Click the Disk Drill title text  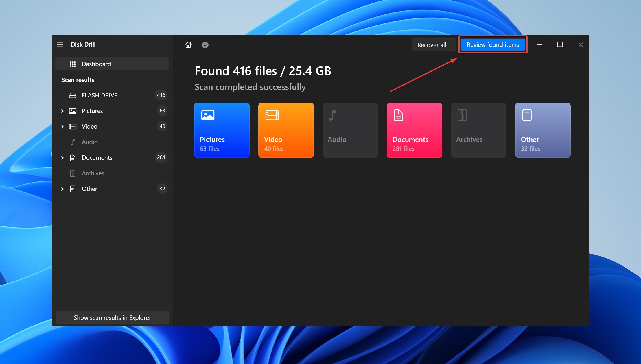point(83,44)
